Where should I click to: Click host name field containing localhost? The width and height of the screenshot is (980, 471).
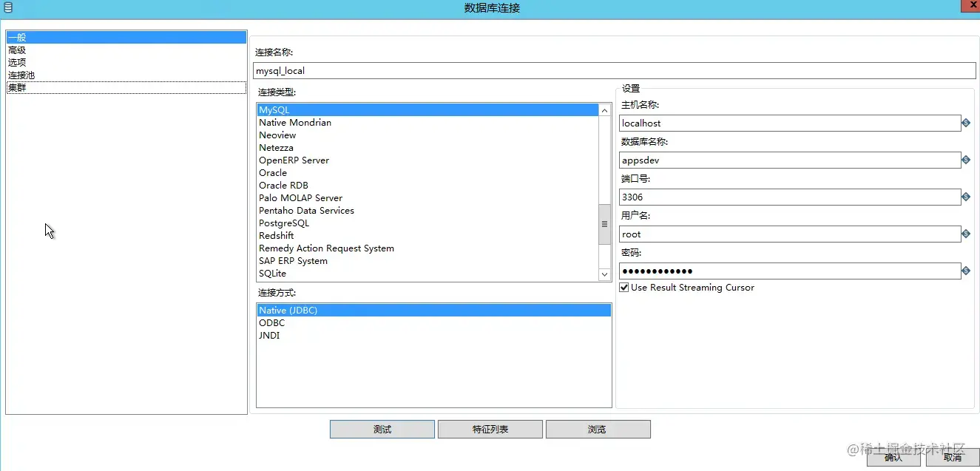(790, 123)
